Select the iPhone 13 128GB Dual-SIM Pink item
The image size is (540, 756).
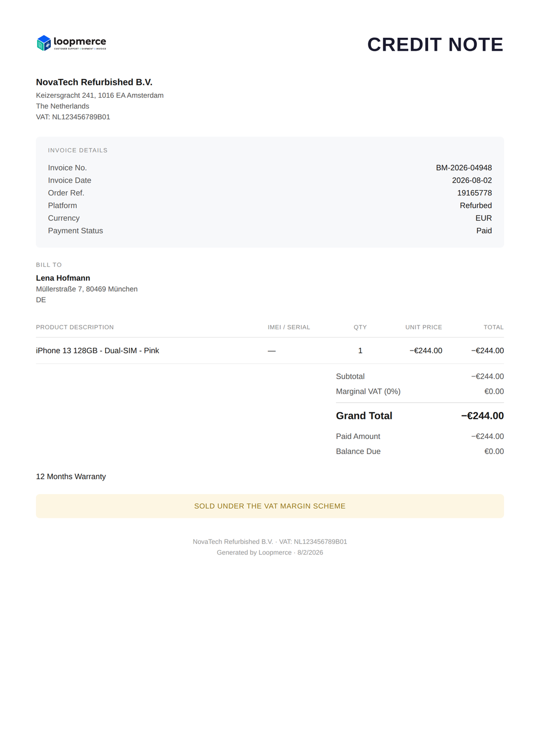(x=98, y=351)
